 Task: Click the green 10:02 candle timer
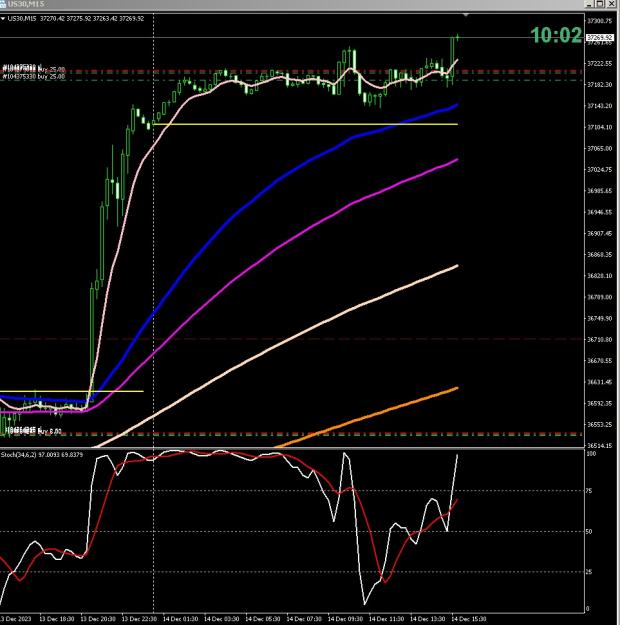pyautogui.click(x=556, y=35)
